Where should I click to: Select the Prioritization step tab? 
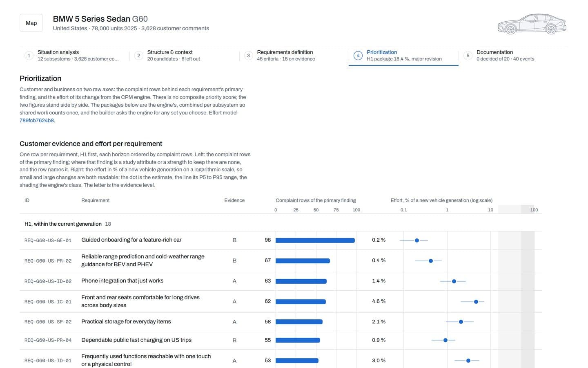(403, 55)
